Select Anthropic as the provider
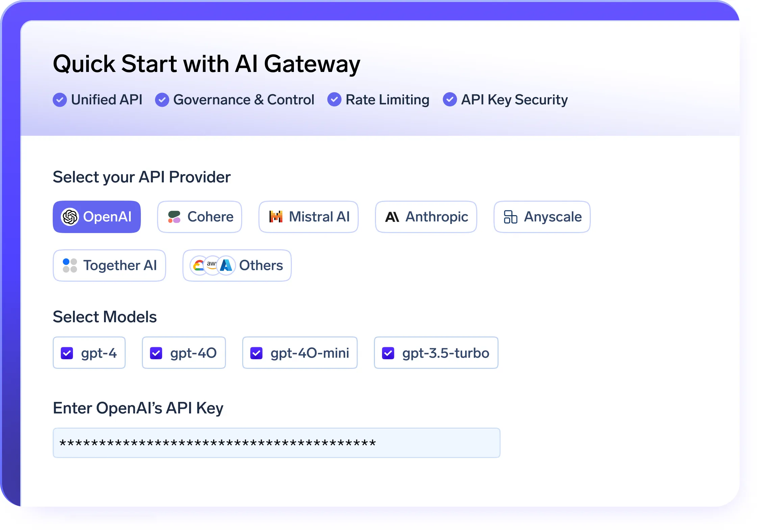This screenshot has height=532, width=760. (x=426, y=217)
